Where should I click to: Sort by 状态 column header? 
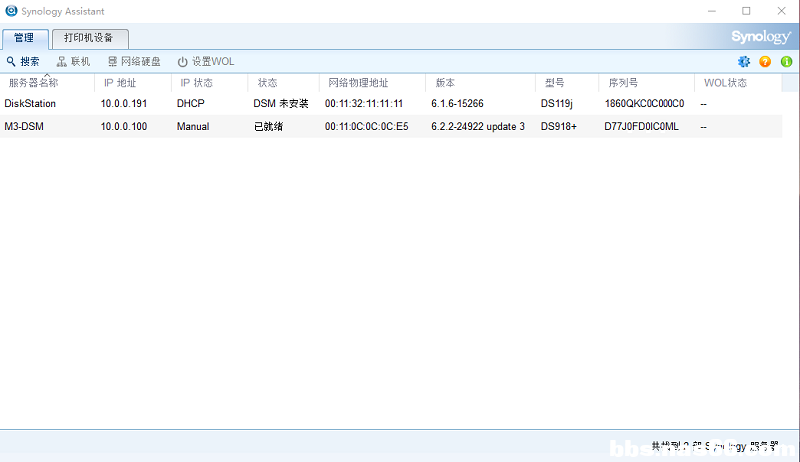point(283,83)
